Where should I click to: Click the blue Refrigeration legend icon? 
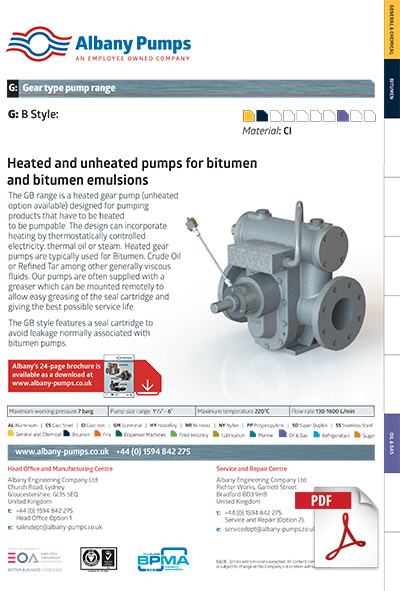click(x=316, y=434)
